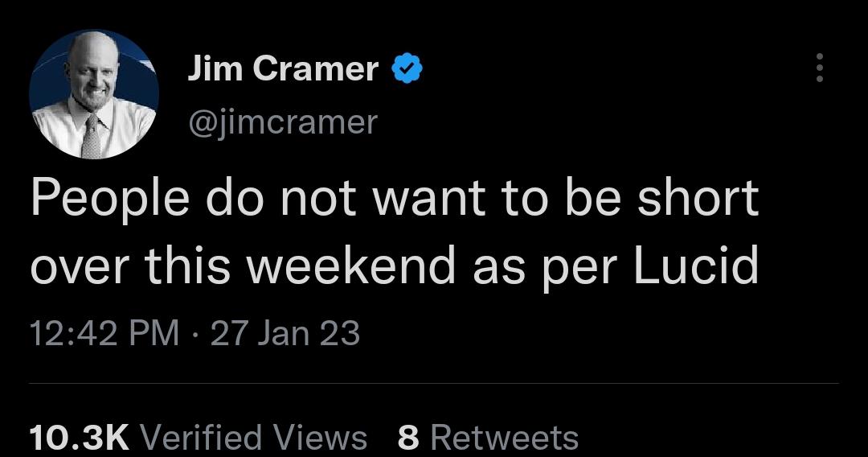Click the number 8 before Retweets

point(407,438)
